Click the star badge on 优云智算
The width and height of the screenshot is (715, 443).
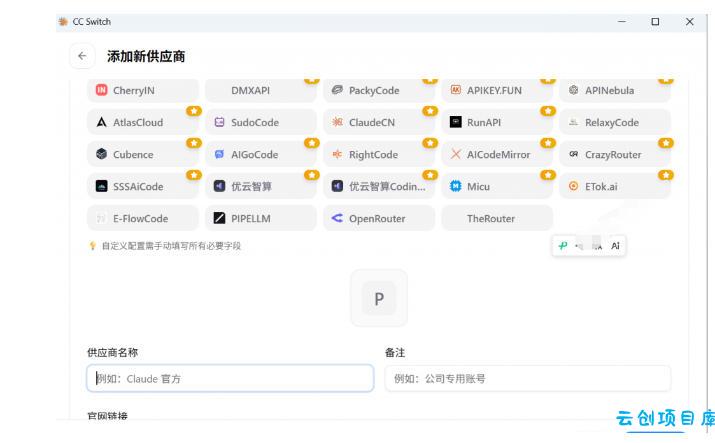pos(312,175)
